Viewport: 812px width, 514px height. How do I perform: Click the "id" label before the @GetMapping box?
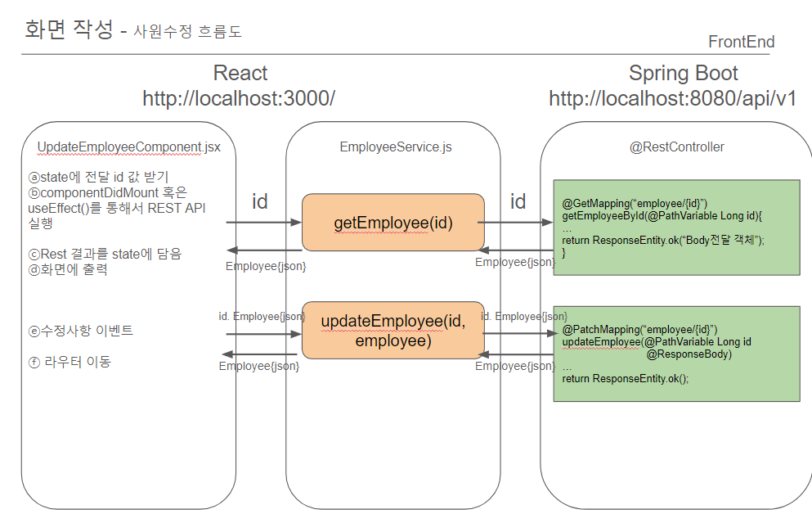[518, 201]
